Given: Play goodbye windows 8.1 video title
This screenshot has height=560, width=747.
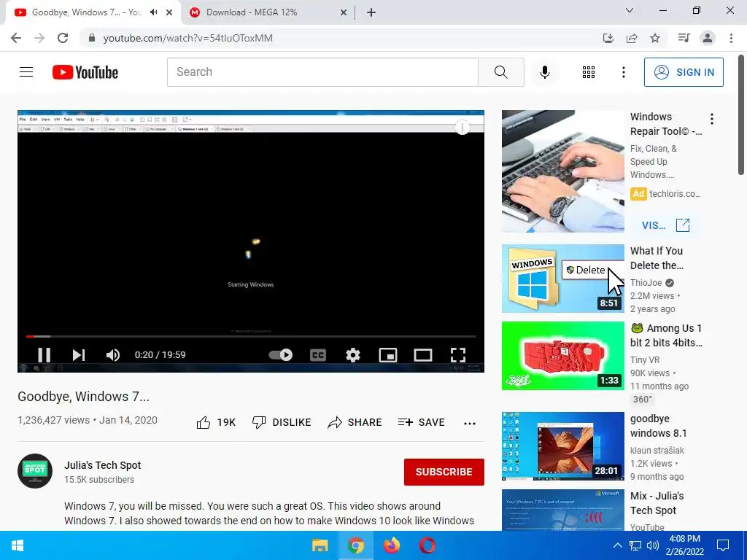Looking at the screenshot, I should pos(659,426).
